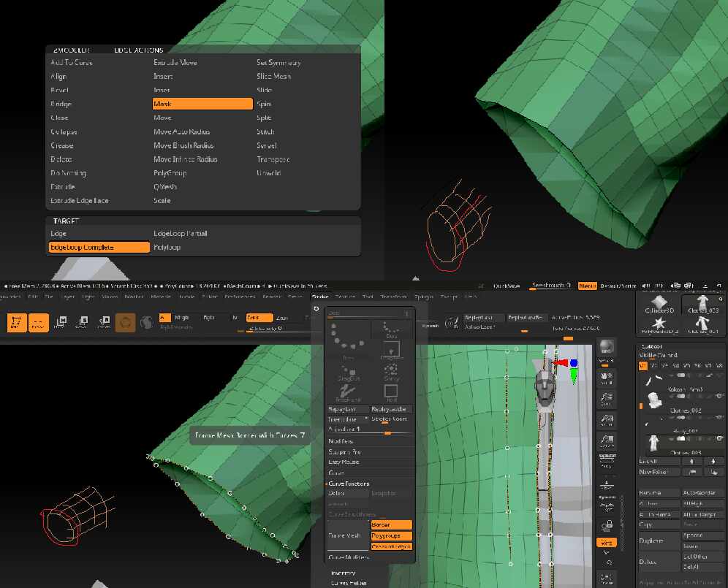Click the grey globe icon in toolbar

tap(147, 322)
